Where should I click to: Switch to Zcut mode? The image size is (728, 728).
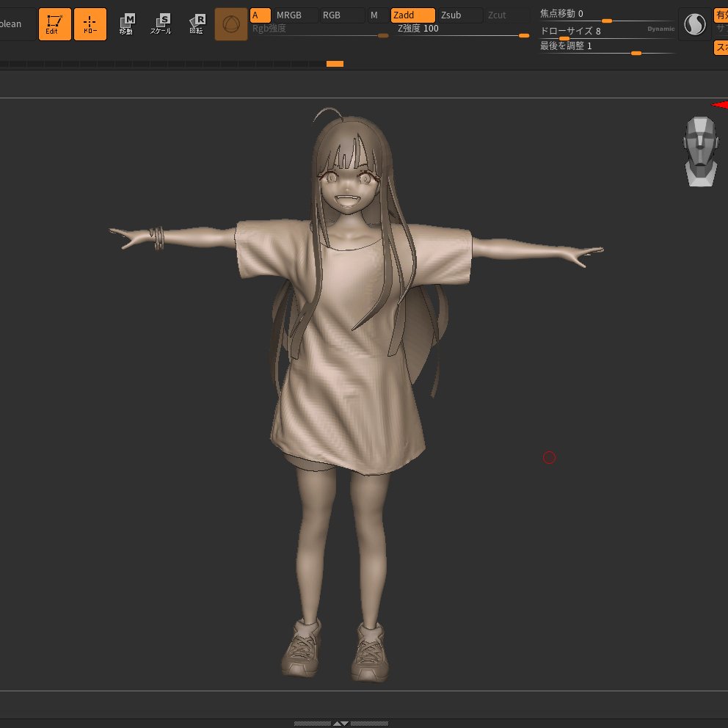tap(507, 15)
